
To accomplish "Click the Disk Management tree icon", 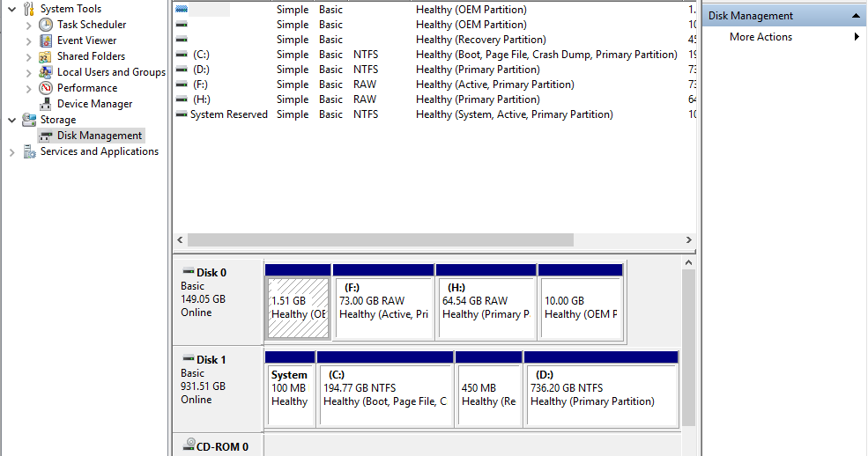I will tap(46, 136).
